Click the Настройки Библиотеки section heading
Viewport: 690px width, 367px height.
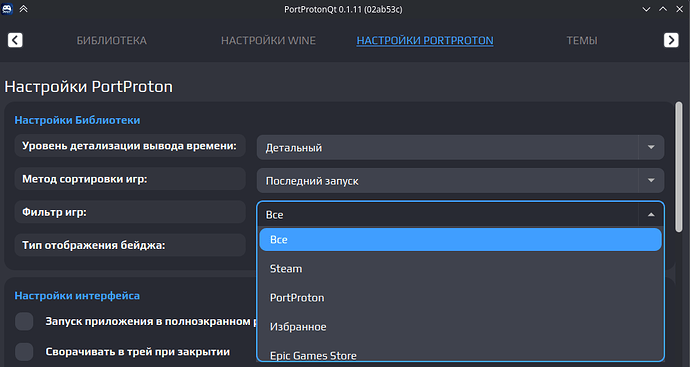77,120
